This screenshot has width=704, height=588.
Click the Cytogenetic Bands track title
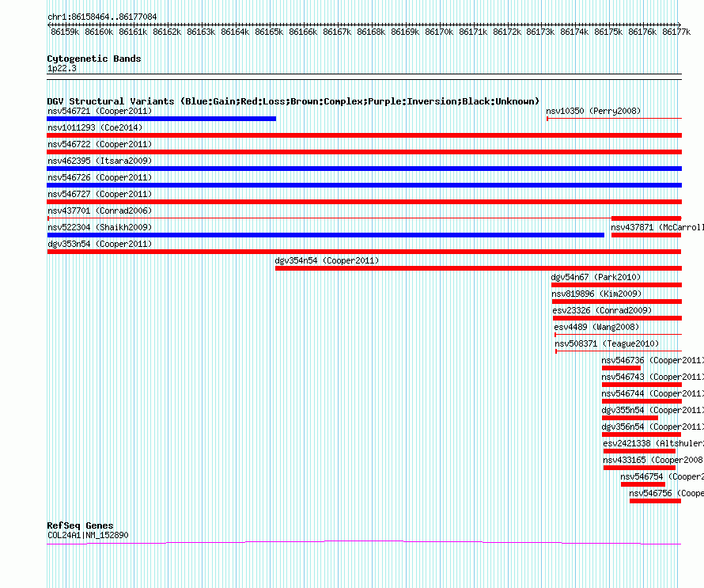coord(94,59)
